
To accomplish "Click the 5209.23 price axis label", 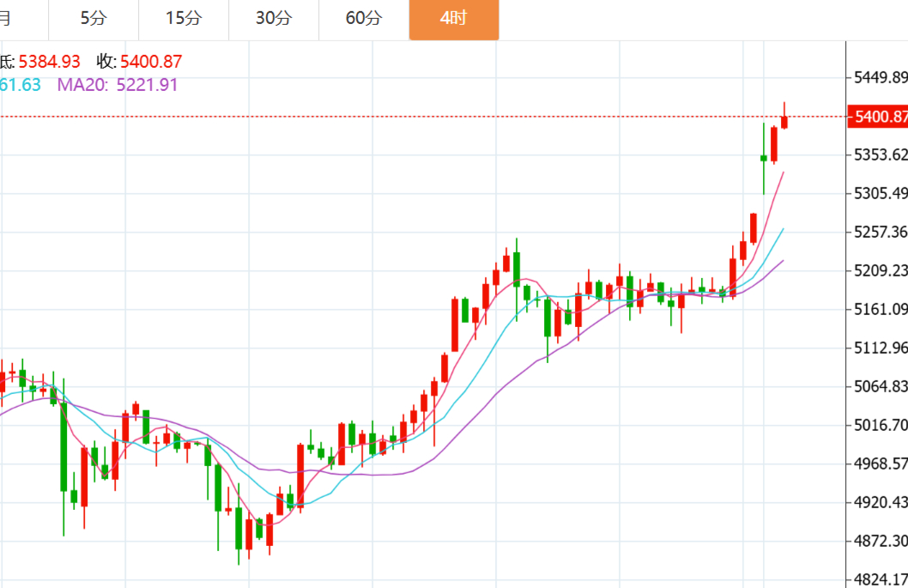I will 881,270.
